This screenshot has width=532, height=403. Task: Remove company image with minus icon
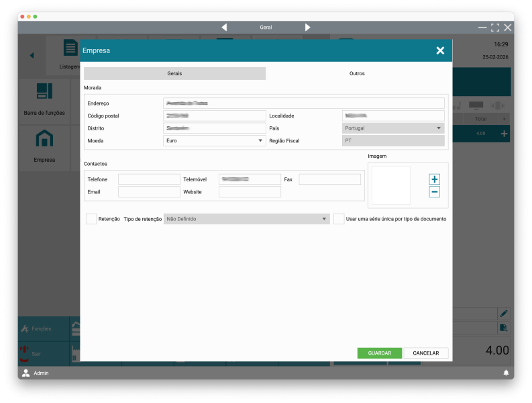pos(435,192)
